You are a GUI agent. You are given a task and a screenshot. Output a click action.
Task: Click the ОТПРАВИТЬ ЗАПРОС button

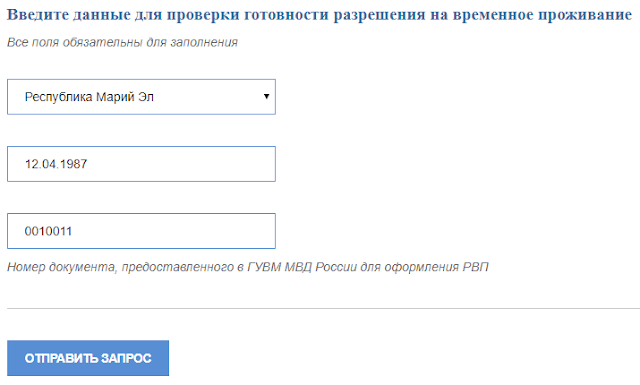88,358
